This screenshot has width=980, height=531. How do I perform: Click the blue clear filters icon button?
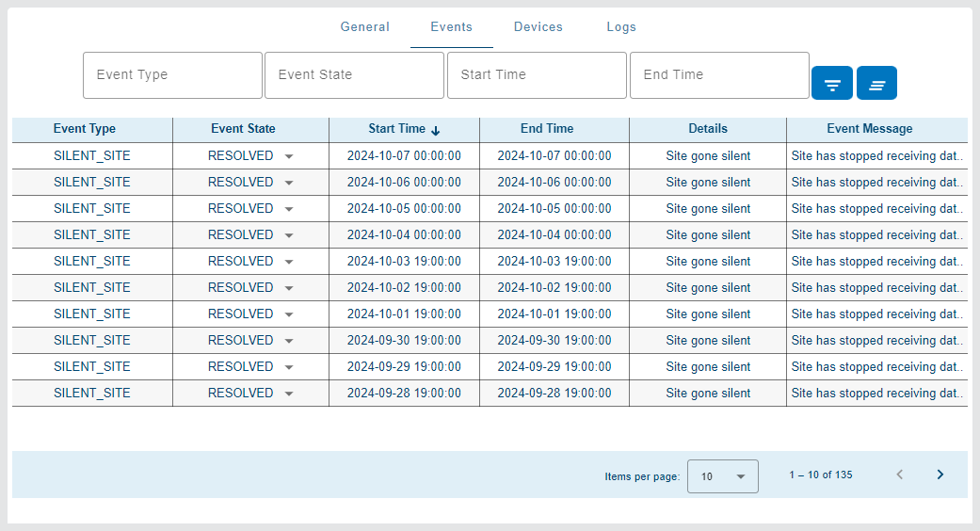coord(876,83)
